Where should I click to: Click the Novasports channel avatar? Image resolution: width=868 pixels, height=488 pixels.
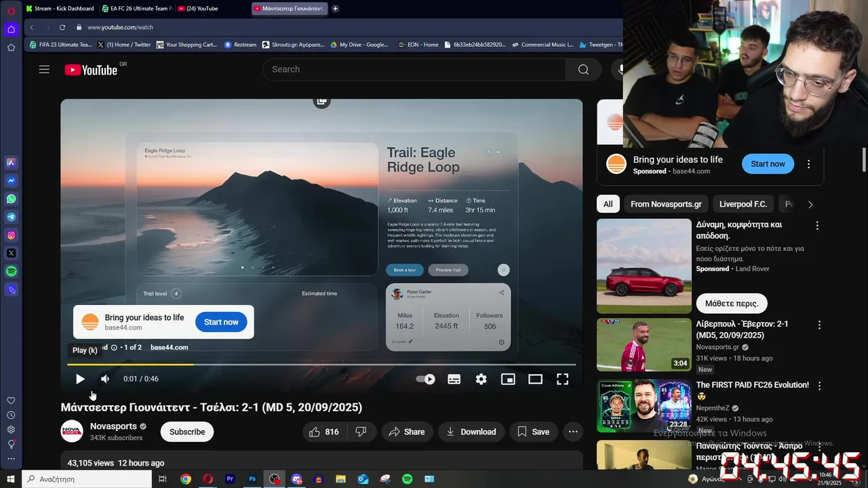[72, 432]
